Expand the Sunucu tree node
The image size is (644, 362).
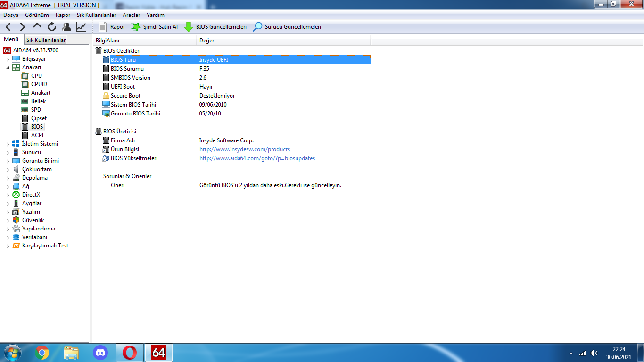pyautogui.click(x=8, y=153)
